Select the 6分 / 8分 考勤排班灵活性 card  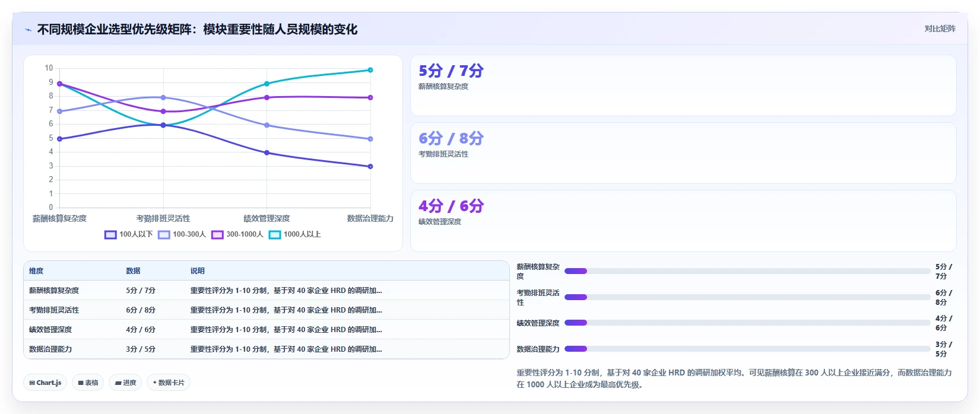683,153
